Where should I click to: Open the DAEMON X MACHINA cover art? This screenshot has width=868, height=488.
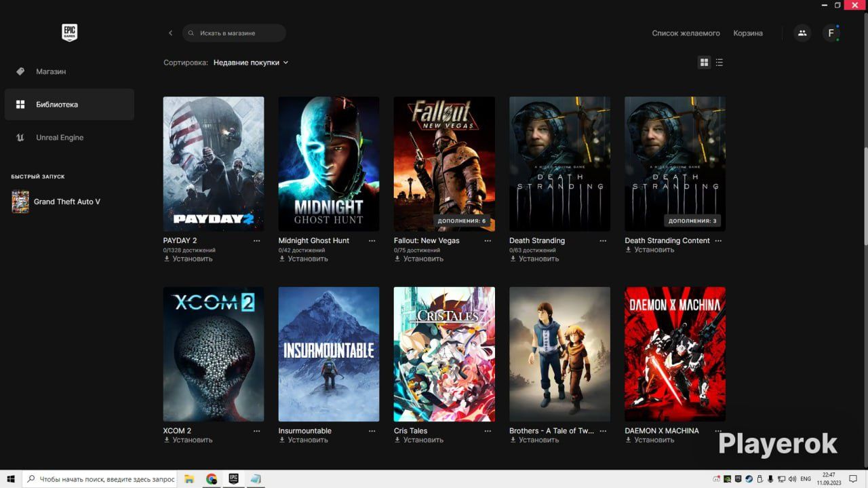point(675,354)
